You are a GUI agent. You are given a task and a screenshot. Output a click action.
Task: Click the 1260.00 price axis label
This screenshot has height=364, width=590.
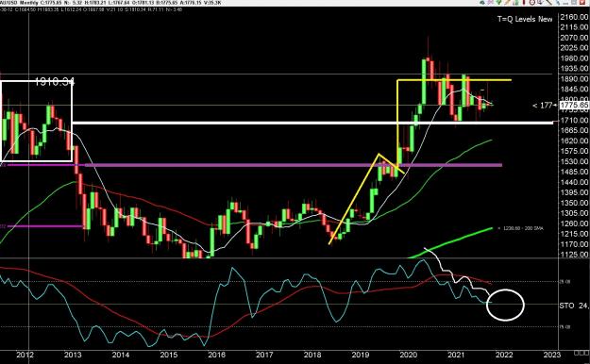pyautogui.click(x=574, y=223)
